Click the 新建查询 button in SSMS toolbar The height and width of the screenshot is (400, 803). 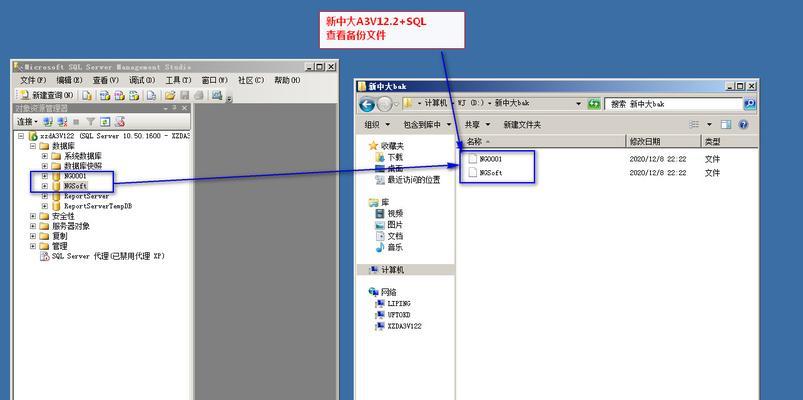(x=46, y=95)
